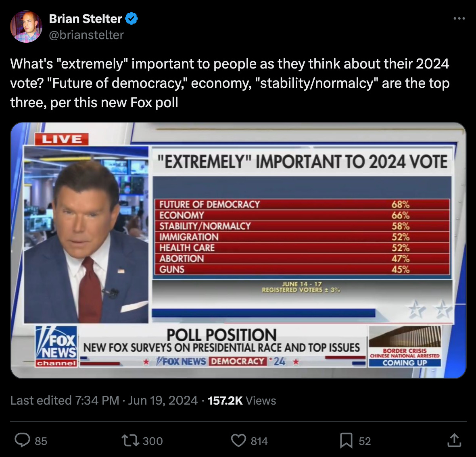
Task: Select the tweet text body
Action: (230, 83)
